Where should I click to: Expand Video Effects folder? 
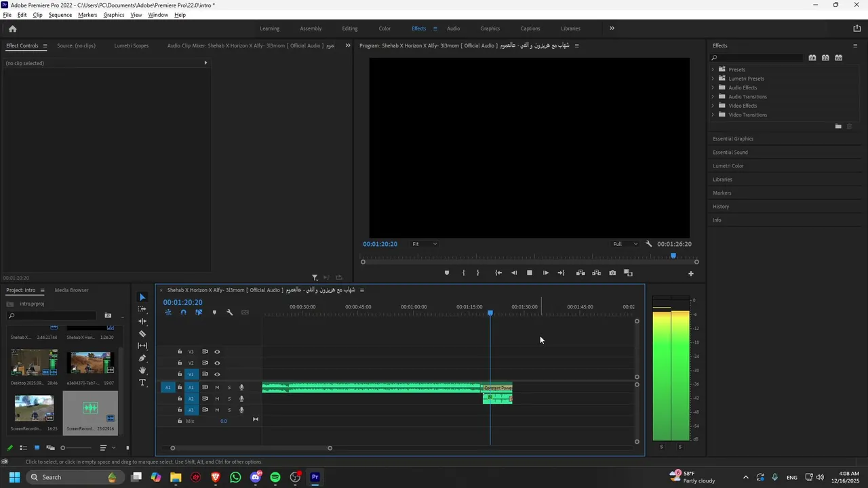(713, 106)
